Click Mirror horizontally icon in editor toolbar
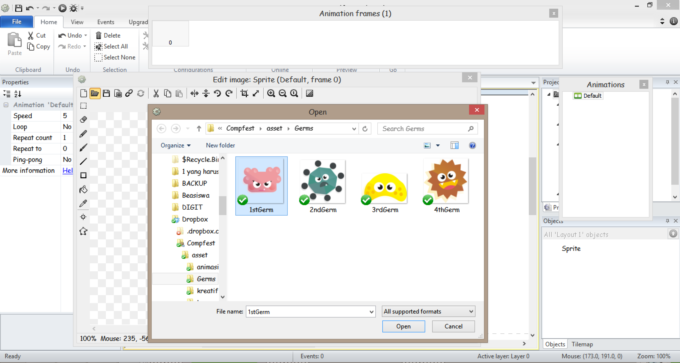680x363 pixels. coord(194,93)
